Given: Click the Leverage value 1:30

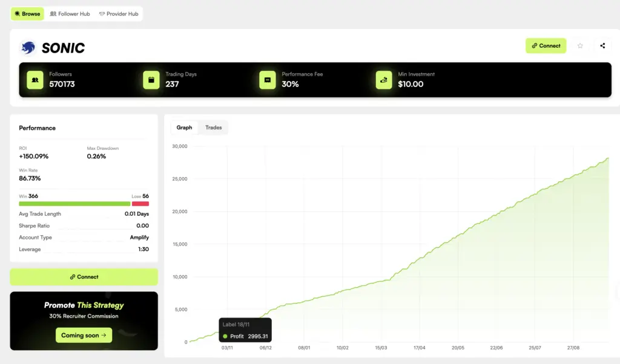Looking at the screenshot, I should pyautogui.click(x=143, y=249).
